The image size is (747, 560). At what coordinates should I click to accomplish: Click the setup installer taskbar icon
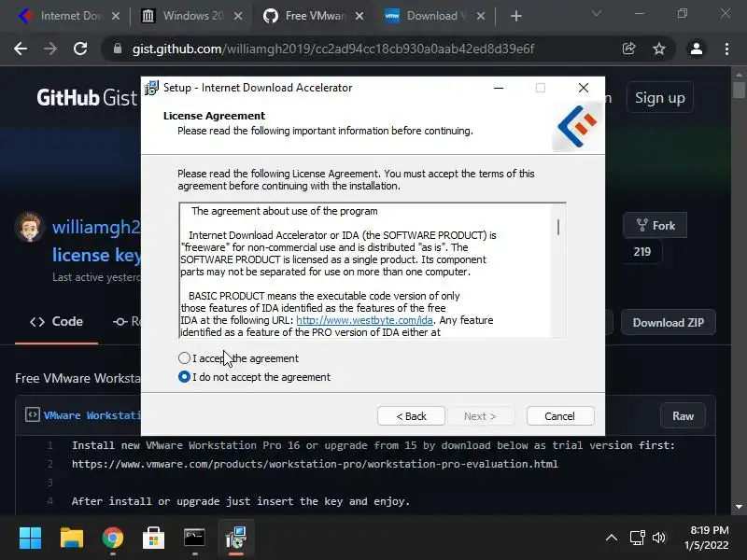coord(236,539)
